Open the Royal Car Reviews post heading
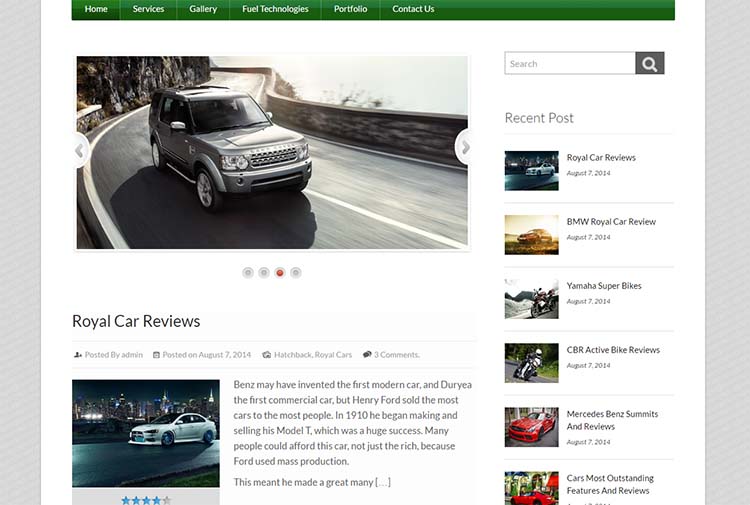Image resolution: width=750 pixels, height=505 pixels. tap(136, 321)
